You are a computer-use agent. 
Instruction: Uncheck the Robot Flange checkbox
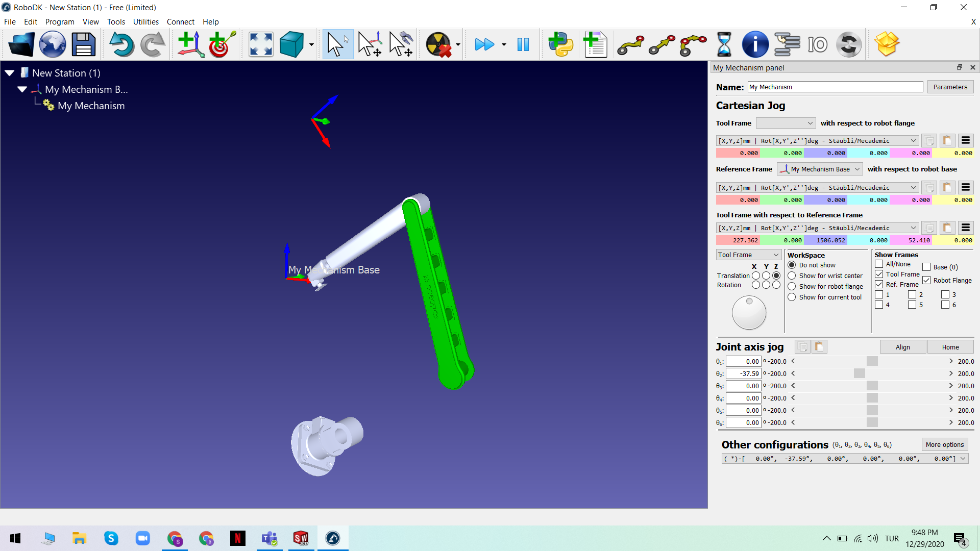pos(926,280)
